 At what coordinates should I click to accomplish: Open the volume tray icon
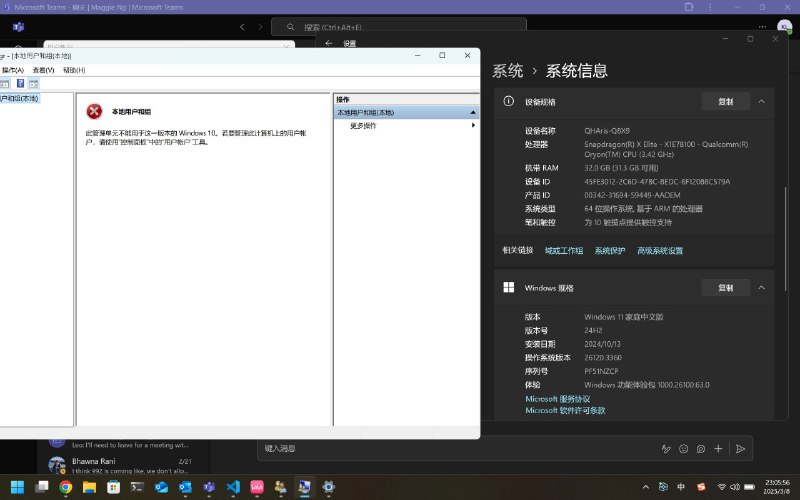735,487
